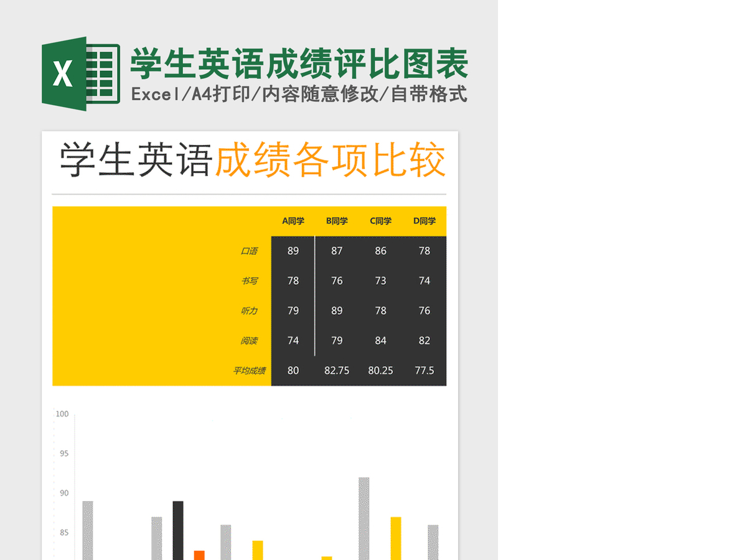Select the 书写 row label
Viewport: 747px width, 560px height.
pos(249,281)
